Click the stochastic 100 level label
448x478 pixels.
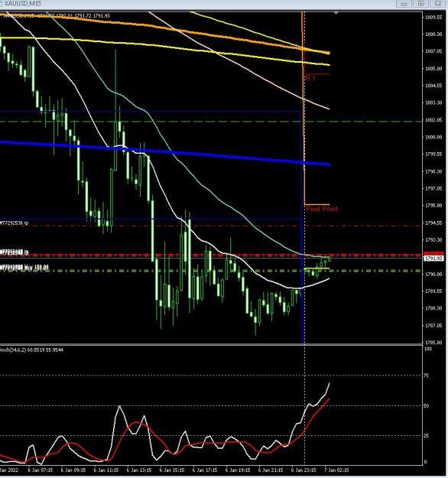(428, 349)
